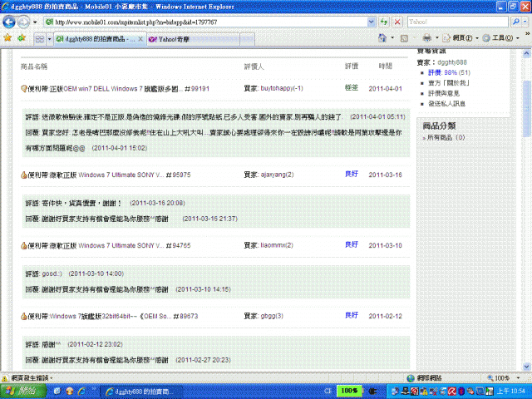Click the Yahoo! search box

[457, 22]
